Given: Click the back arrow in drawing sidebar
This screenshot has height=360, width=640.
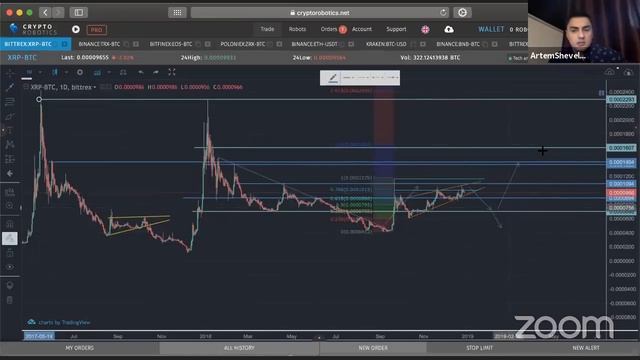Looking at the screenshot, I should point(10,173).
